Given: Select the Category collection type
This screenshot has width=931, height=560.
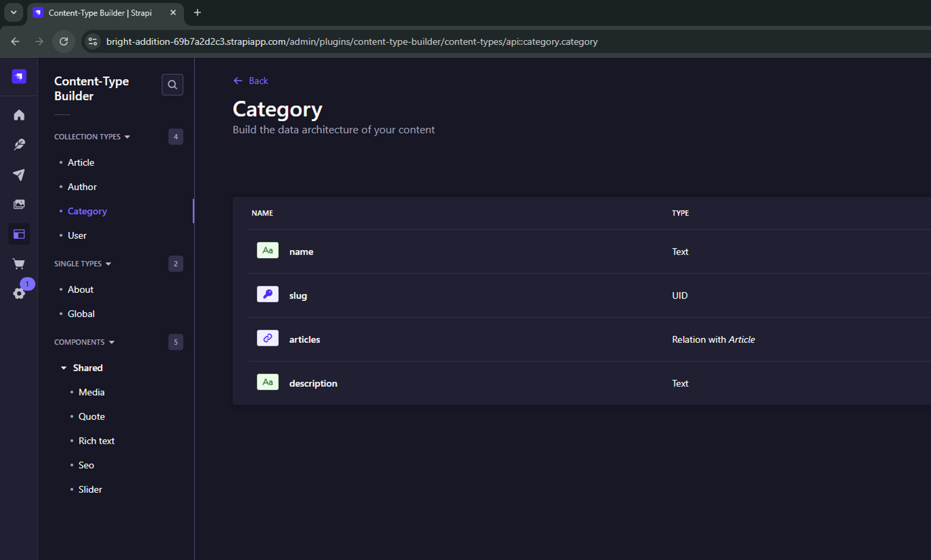Looking at the screenshot, I should click(x=87, y=211).
